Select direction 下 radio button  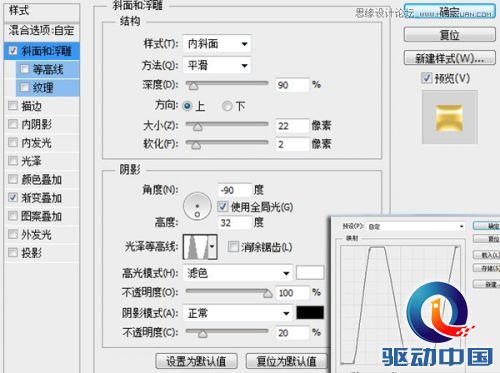point(227,106)
